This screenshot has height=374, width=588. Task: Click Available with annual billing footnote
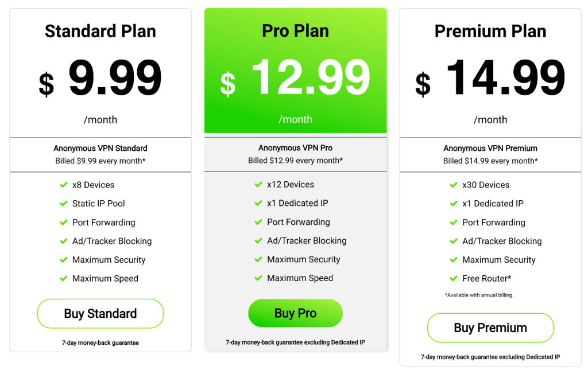[479, 295]
